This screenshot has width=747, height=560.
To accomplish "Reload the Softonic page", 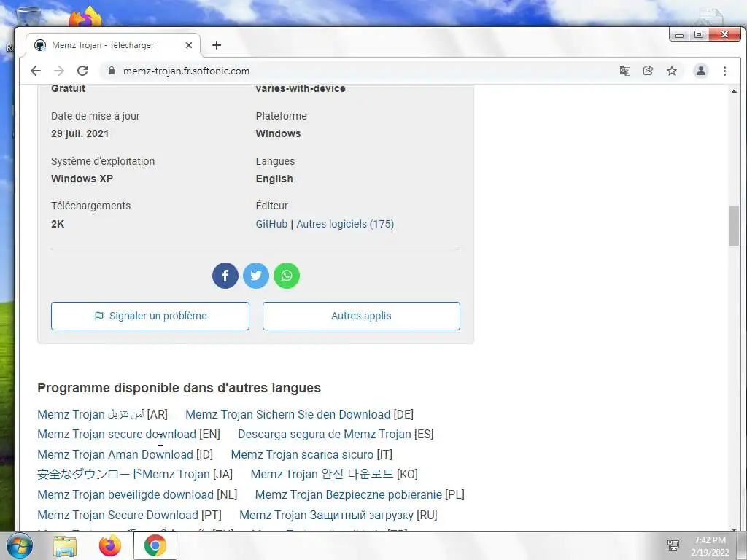I will pyautogui.click(x=82, y=71).
